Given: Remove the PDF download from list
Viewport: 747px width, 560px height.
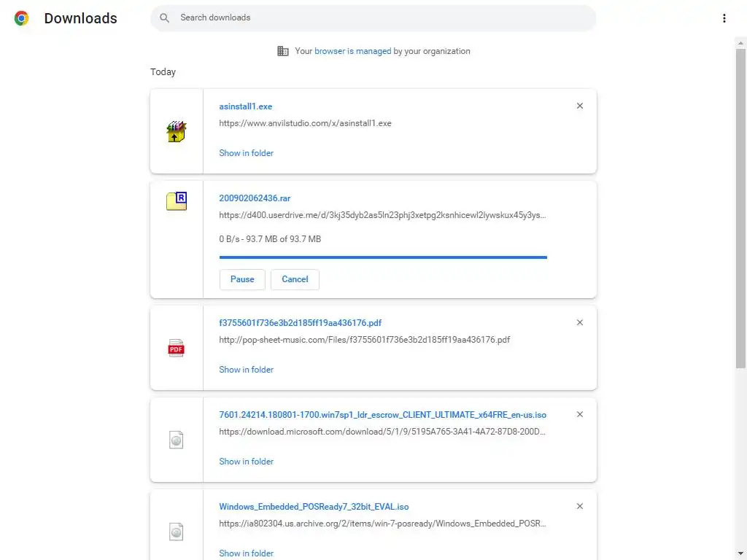Looking at the screenshot, I should 580,322.
